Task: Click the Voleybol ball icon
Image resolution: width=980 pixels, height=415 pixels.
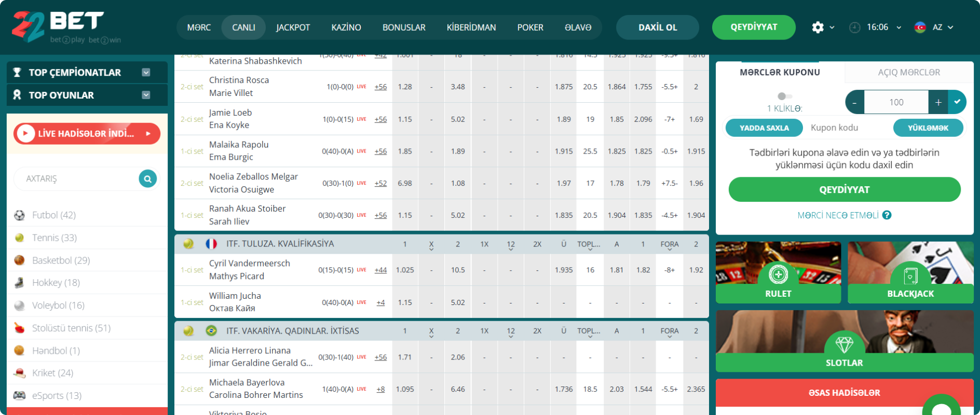Action: tap(19, 306)
